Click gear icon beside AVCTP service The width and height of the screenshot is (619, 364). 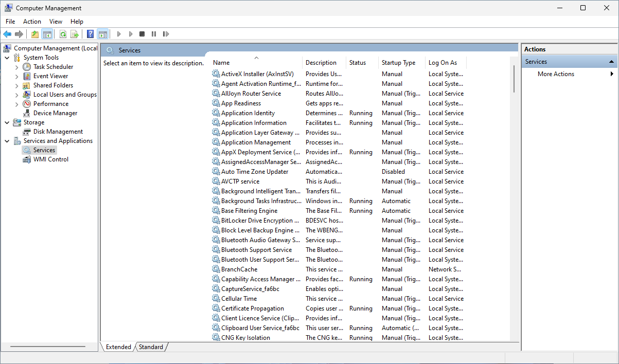click(216, 181)
